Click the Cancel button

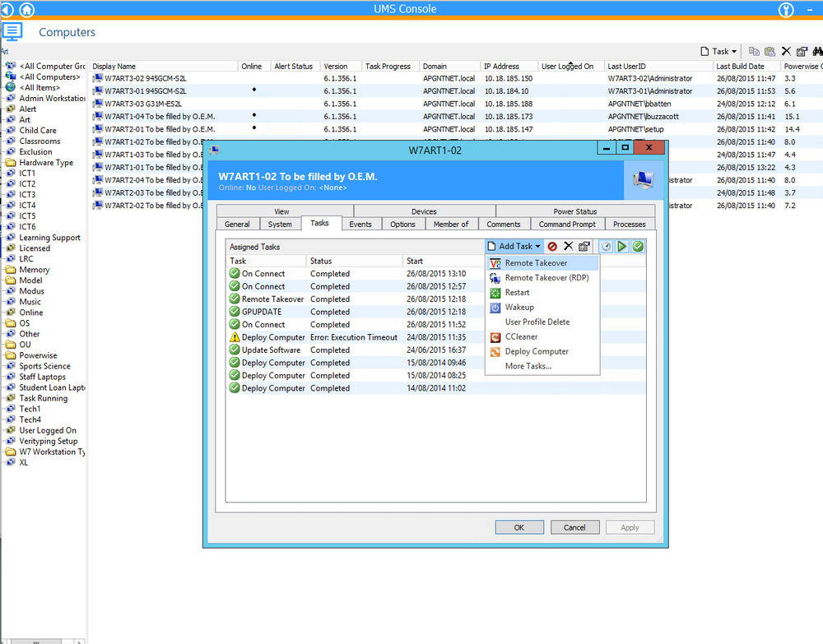click(574, 527)
